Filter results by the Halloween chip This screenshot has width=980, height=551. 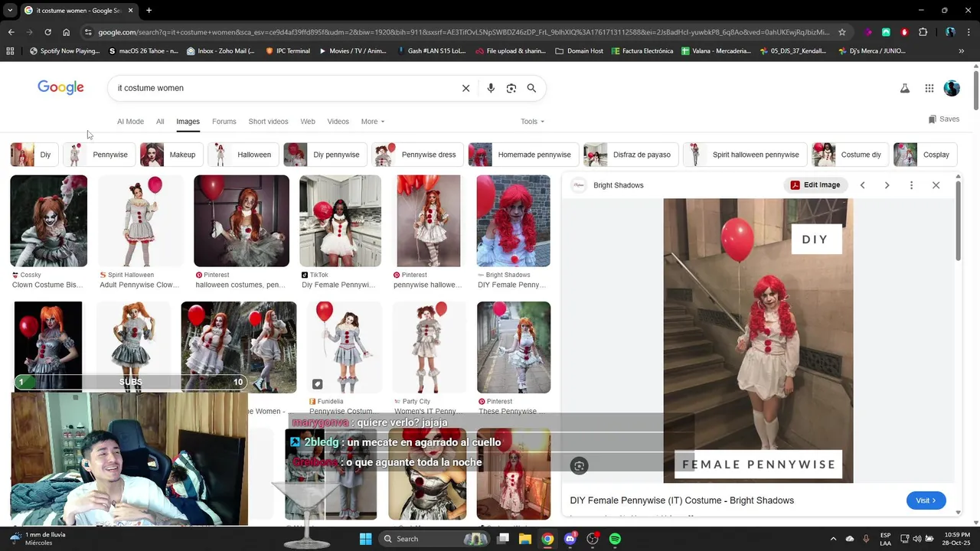click(243, 155)
